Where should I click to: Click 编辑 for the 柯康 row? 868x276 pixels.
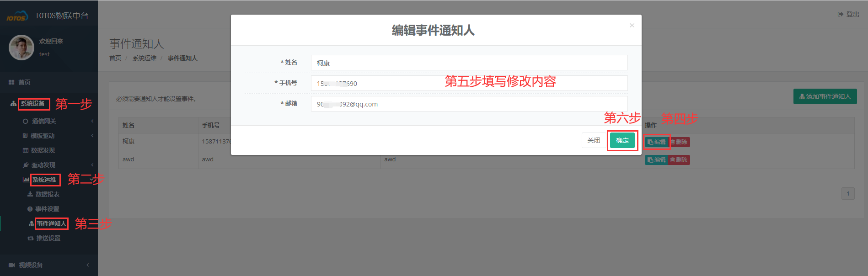[656, 142]
